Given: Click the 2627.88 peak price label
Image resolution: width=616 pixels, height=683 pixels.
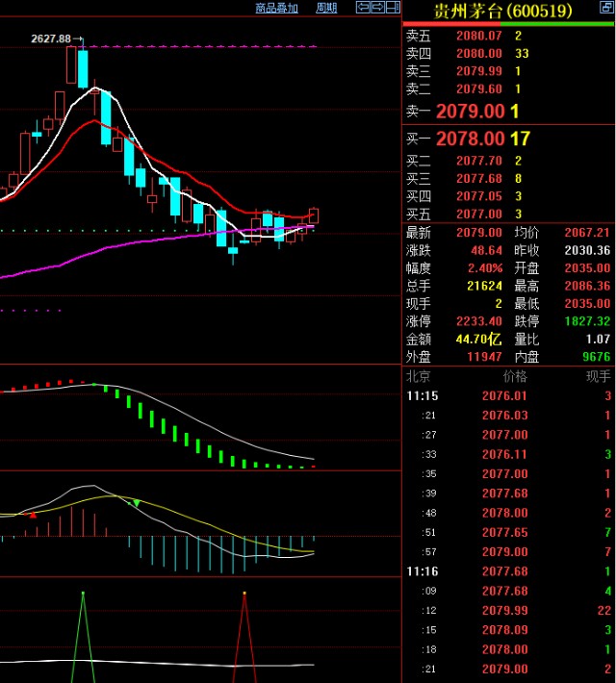Looking at the screenshot, I should [51, 38].
